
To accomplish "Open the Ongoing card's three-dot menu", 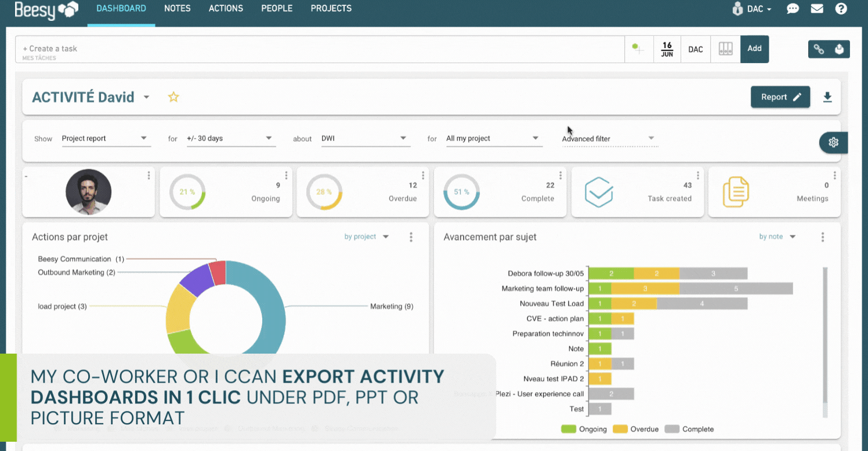I will coord(286,175).
